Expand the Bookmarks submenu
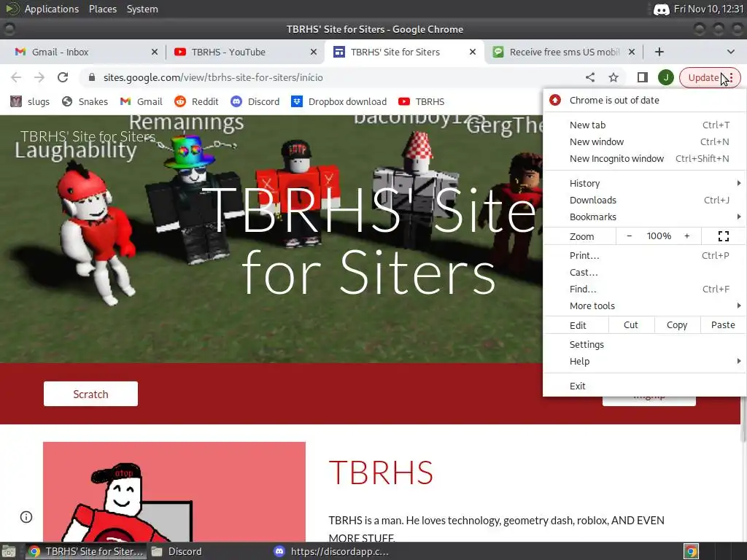 tap(644, 217)
